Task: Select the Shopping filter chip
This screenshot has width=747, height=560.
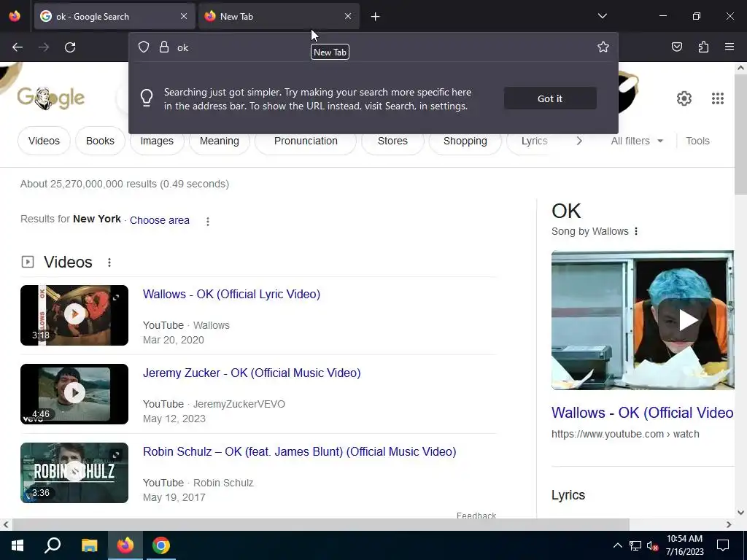Action: [x=465, y=141]
